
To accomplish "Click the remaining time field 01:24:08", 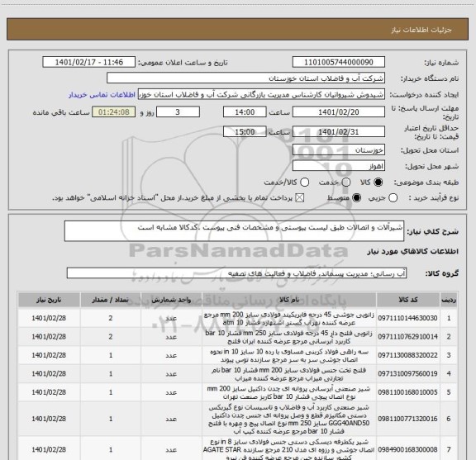I will pyautogui.click(x=114, y=112).
